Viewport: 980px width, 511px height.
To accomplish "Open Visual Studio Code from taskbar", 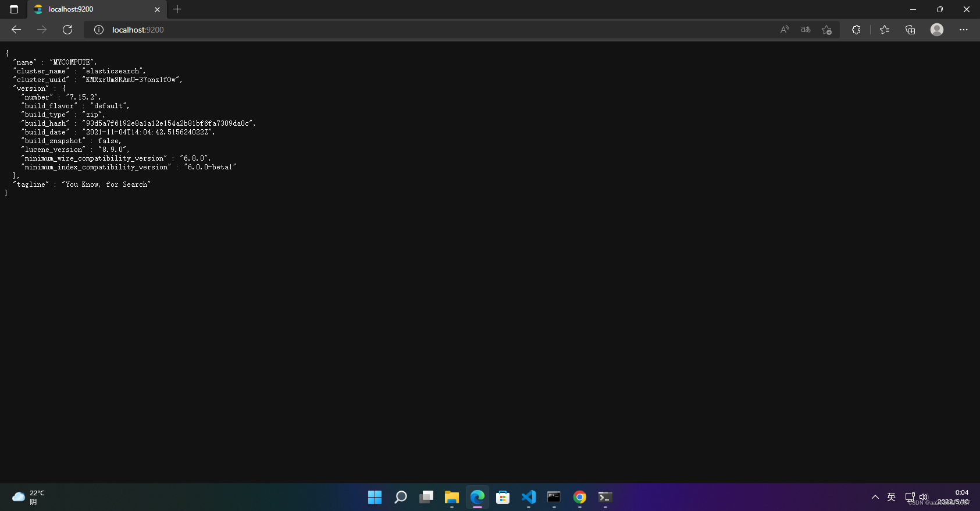I will 529,497.
